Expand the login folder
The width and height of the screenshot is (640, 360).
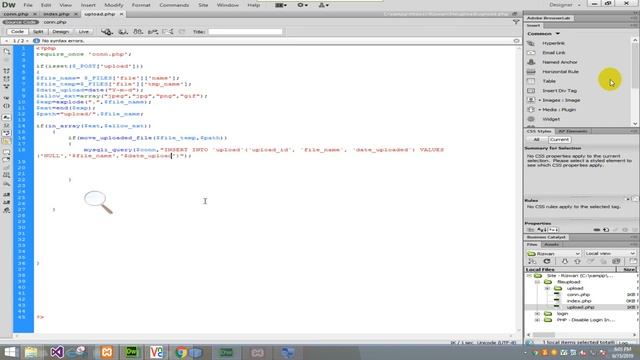click(537, 313)
